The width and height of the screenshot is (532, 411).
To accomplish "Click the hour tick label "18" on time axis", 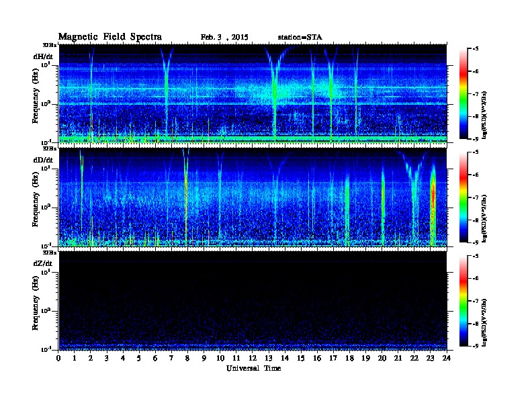I will [x=349, y=358].
